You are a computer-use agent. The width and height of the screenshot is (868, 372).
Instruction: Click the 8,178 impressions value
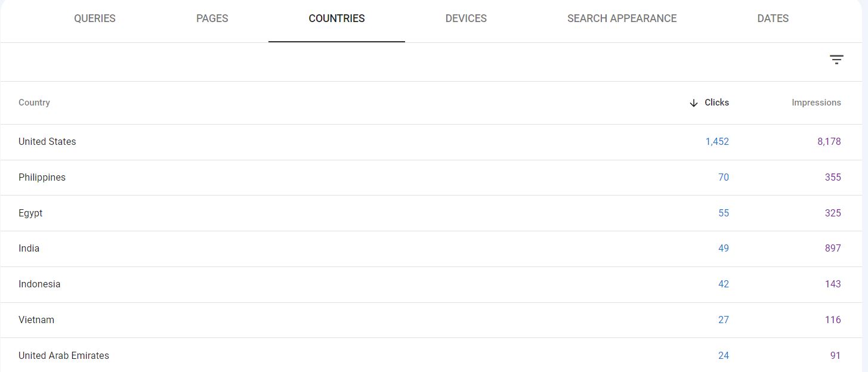[829, 142]
